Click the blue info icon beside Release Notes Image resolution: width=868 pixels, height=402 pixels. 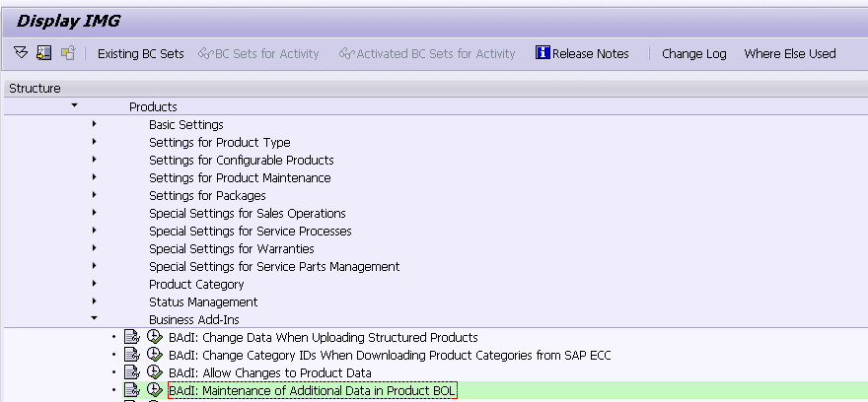tap(542, 53)
